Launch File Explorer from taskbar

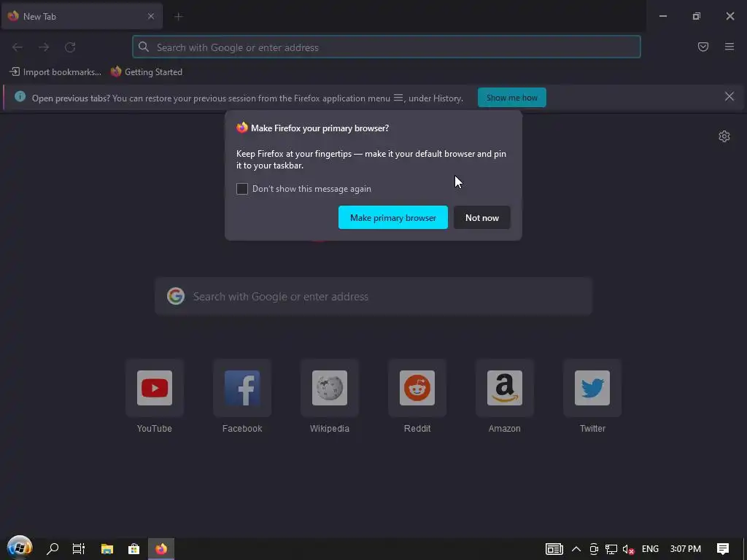pos(107,549)
